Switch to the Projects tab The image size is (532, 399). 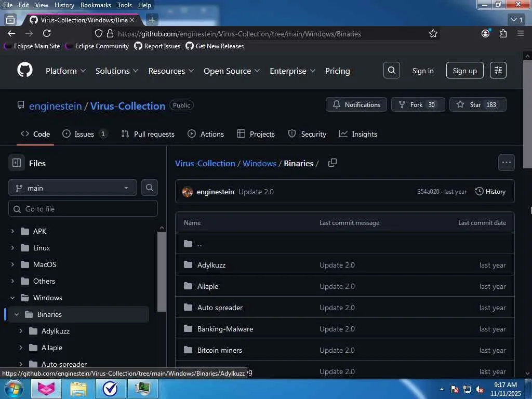[x=256, y=134]
